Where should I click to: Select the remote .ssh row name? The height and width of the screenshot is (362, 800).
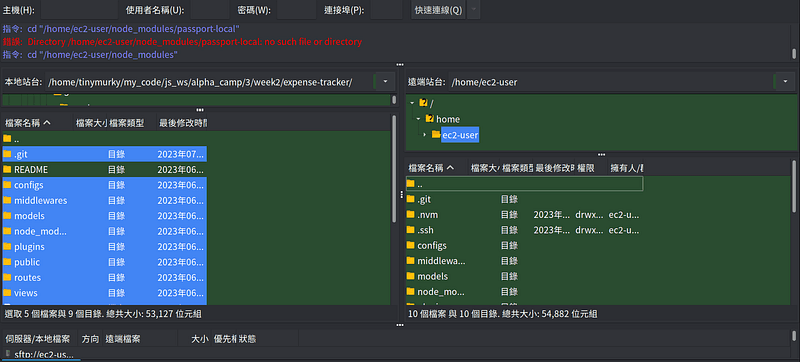click(426, 230)
